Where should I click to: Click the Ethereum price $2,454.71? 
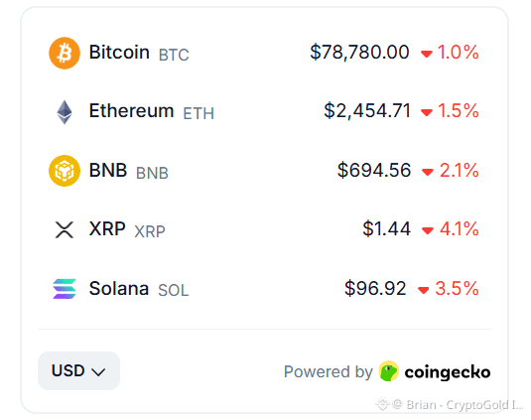pyautogui.click(x=367, y=111)
